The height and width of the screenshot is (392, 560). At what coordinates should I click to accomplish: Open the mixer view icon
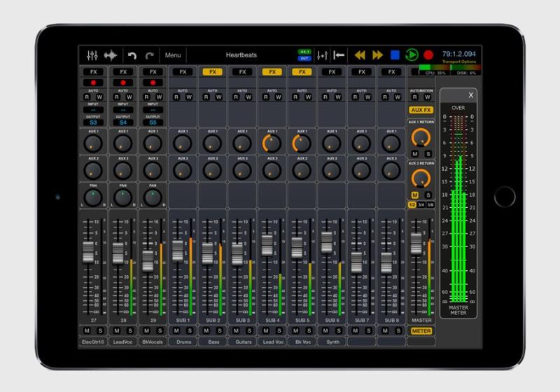[x=92, y=55]
